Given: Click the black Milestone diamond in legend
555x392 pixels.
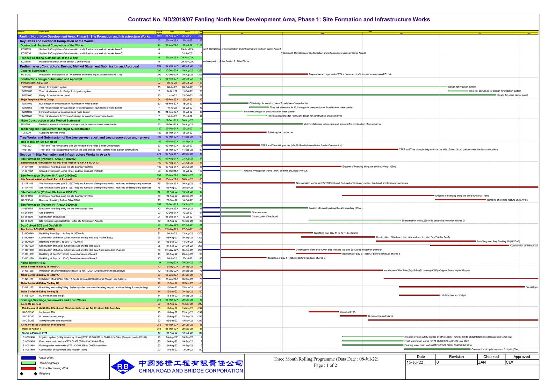Looking at the screenshot, I should (x=22, y=373).
